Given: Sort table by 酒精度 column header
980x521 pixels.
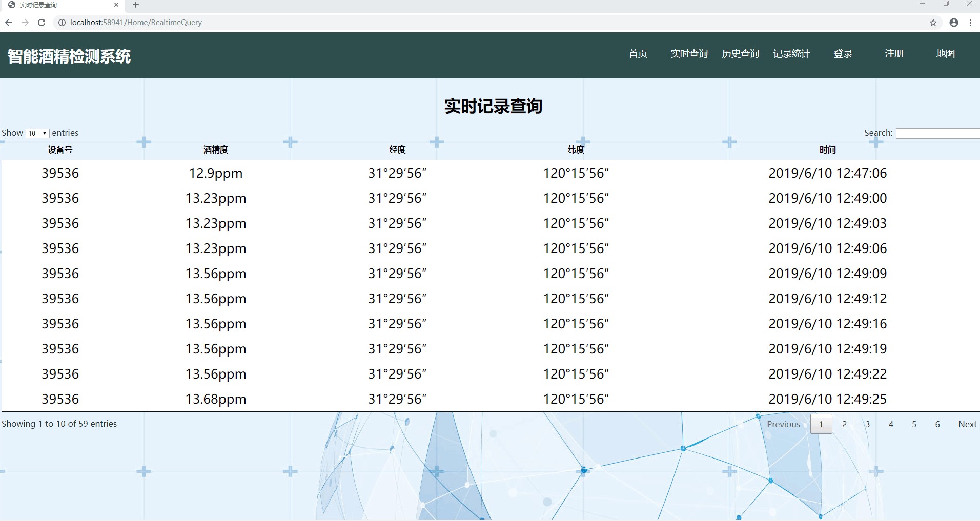Looking at the screenshot, I should [216, 150].
